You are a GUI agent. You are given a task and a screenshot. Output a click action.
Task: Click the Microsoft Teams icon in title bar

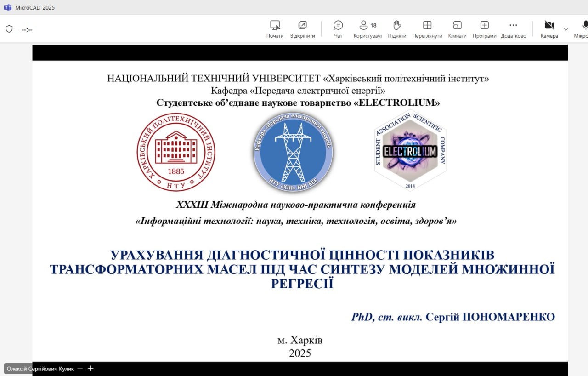pyautogui.click(x=8, y=7)
